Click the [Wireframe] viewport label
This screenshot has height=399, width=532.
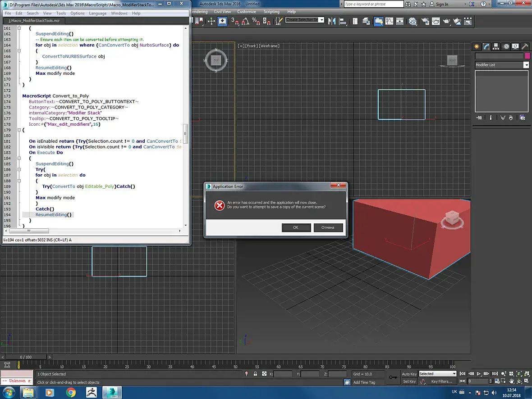point(269,46)
